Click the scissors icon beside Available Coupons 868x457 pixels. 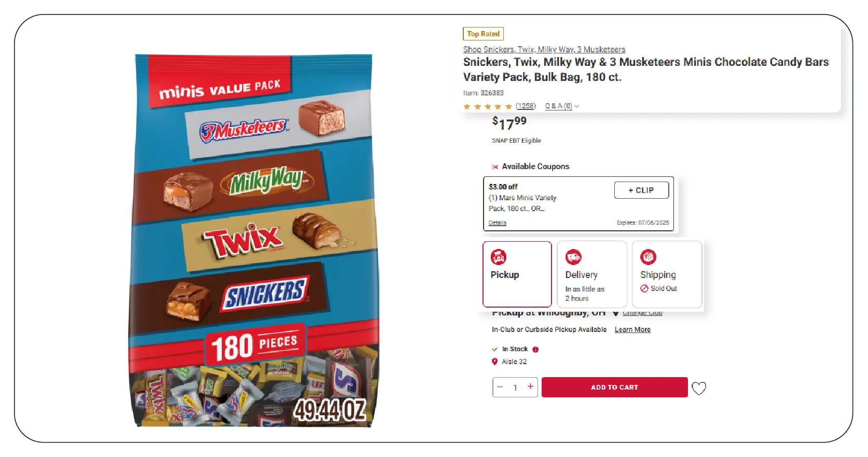tap(494, 167)
